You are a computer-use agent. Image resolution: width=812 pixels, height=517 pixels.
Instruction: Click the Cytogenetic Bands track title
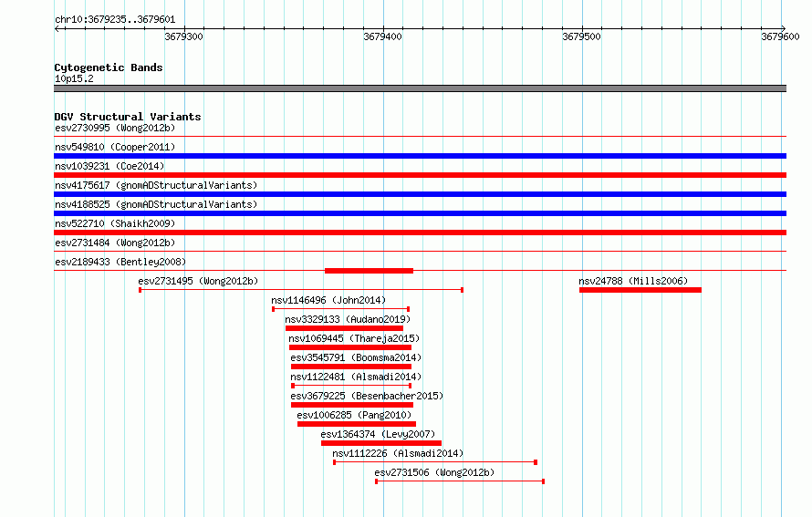coord(109,67)
